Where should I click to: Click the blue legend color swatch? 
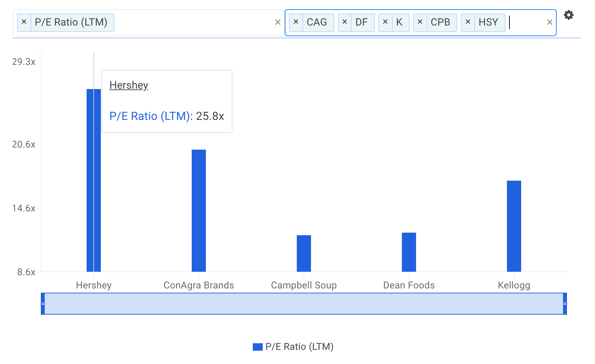258,347
